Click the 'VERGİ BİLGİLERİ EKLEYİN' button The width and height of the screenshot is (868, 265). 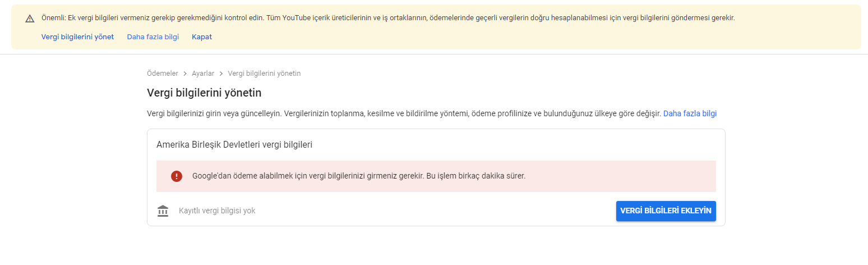666,211
